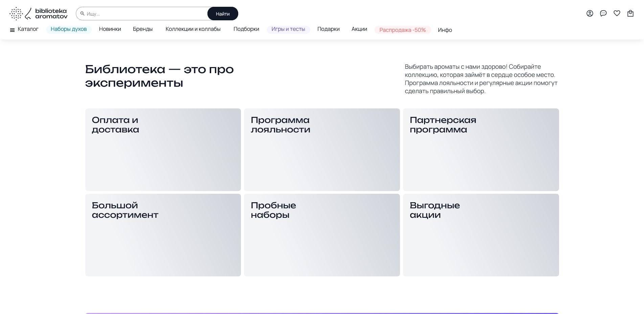The width and height of the screenshot is (644, 314).
Task: Open the Программа лояльности card
Action: (321, 149)
